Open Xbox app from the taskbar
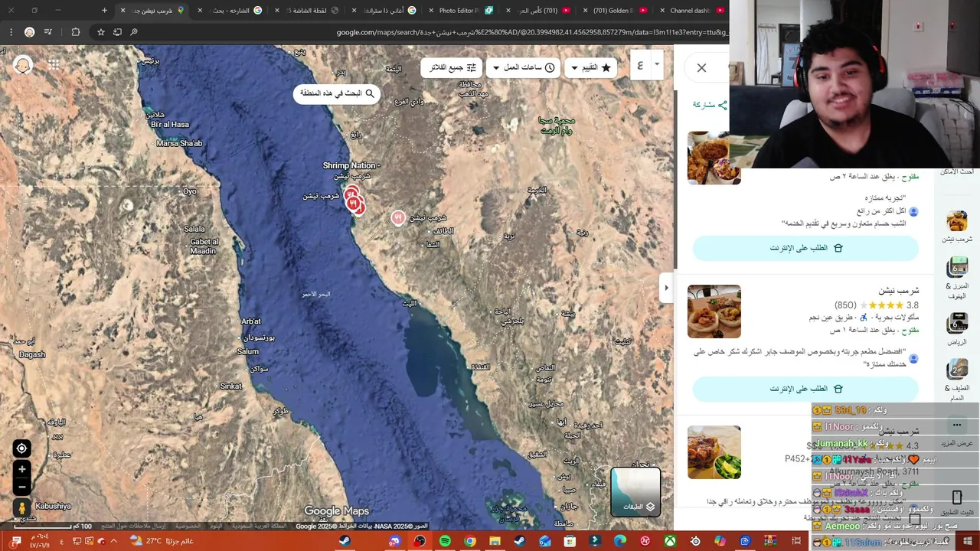The height and width of the screenshot is (551, 980). [x=670, y=541]
